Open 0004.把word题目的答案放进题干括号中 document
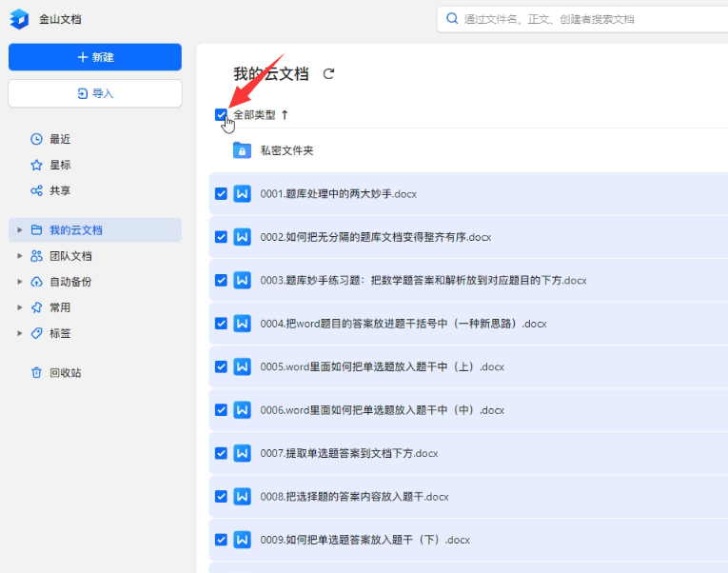728x573 pixels. pos(403,324)
